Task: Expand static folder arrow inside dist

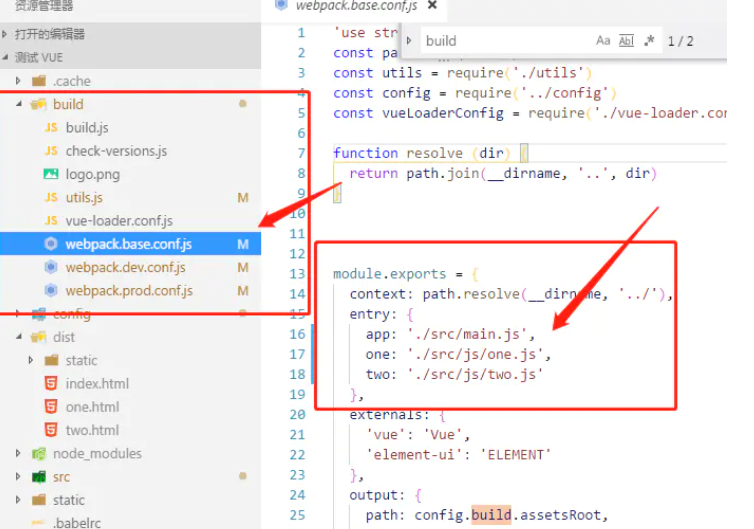Action: pyautogui.click(x=31, y=360)
